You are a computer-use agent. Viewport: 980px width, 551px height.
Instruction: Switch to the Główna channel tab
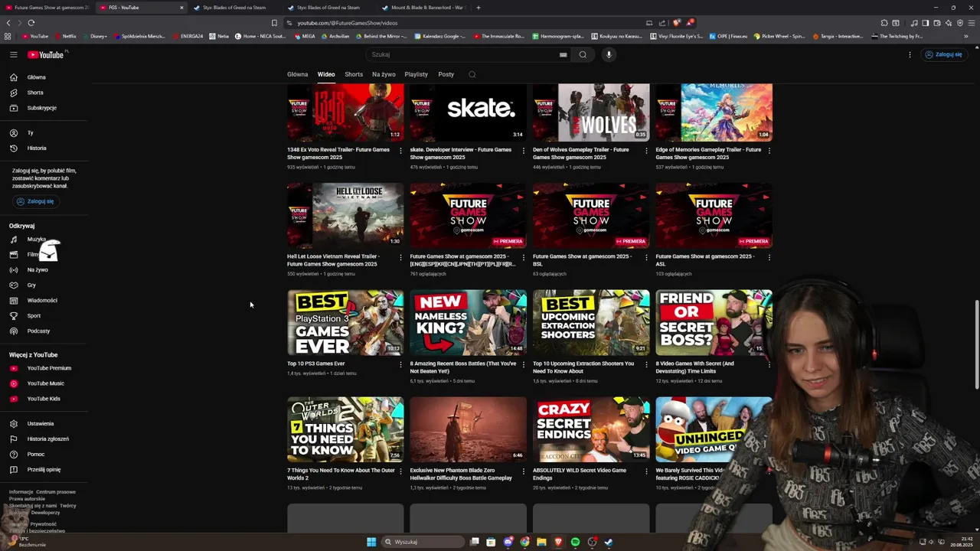(297, 74)
